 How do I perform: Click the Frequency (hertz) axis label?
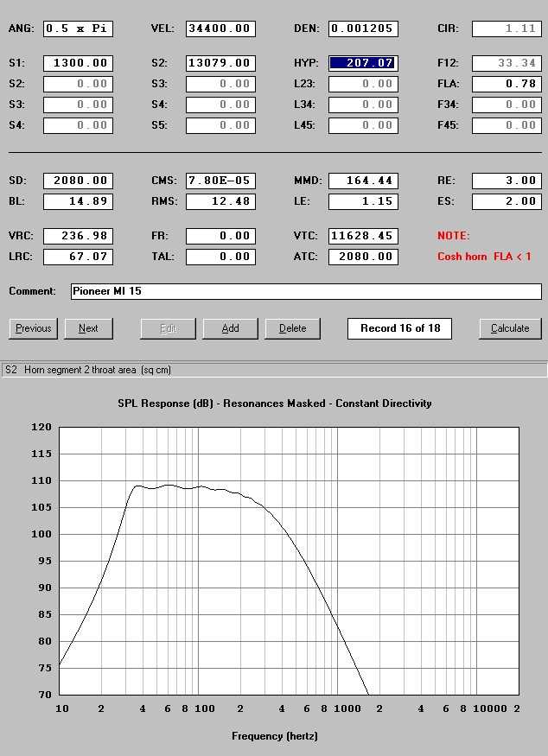click(x=275, y=736)
